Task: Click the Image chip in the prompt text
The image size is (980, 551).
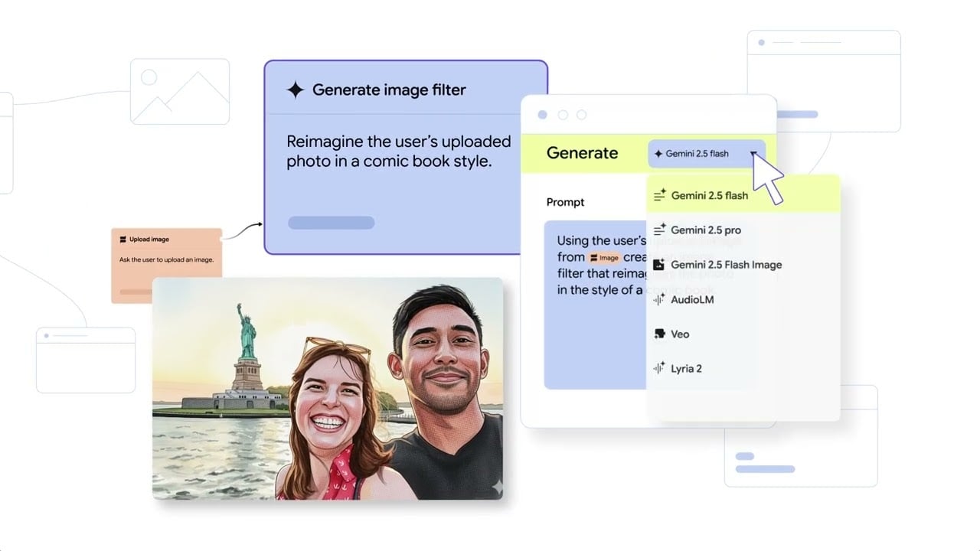Action: [x=604, y=258]
